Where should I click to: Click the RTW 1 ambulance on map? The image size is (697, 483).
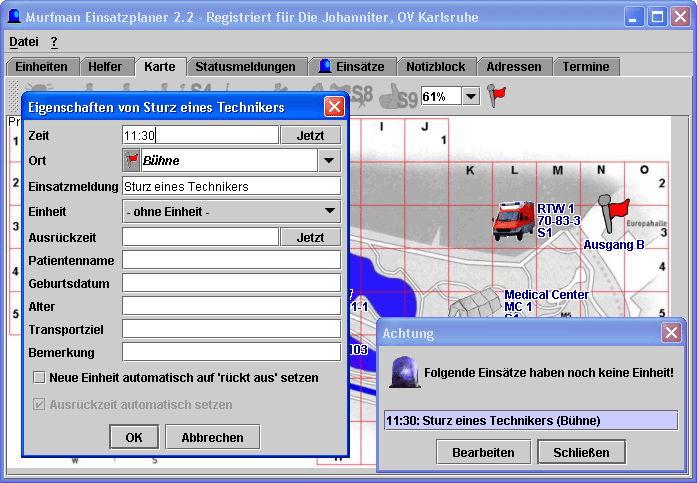(x=513, y=220)
